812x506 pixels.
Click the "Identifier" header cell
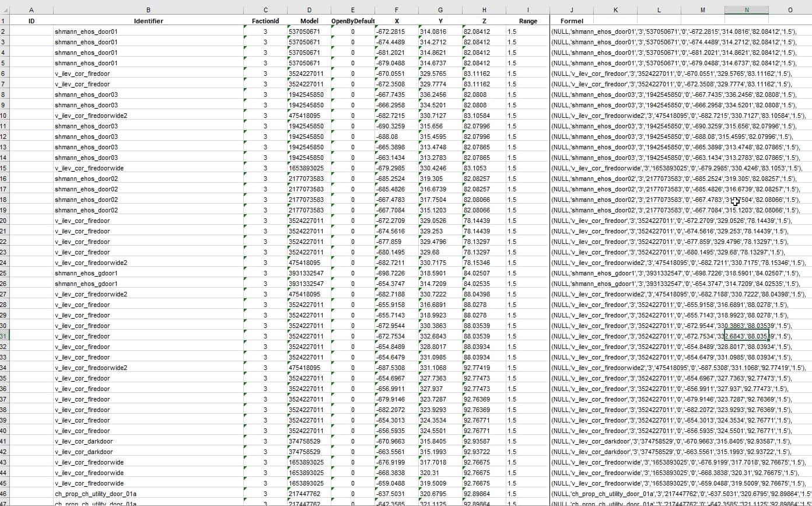point(148,21)
